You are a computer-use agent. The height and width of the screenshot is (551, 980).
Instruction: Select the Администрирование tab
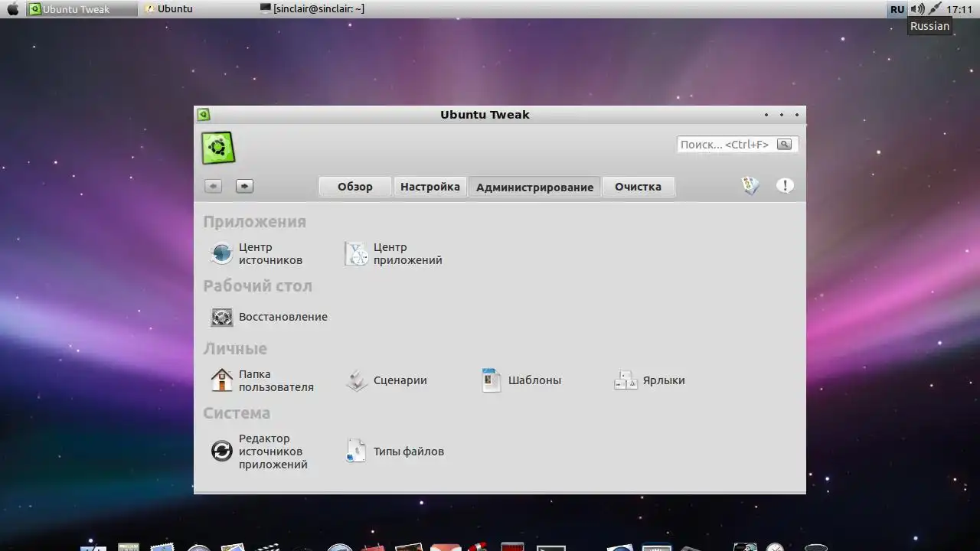coord(534,187)
